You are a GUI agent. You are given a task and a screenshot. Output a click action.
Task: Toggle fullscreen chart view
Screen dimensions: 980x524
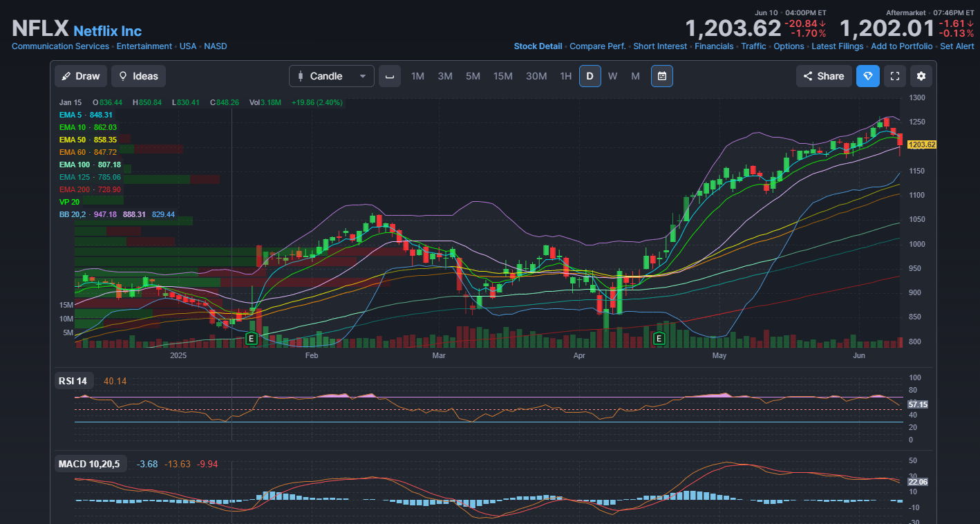click(895, 76)
